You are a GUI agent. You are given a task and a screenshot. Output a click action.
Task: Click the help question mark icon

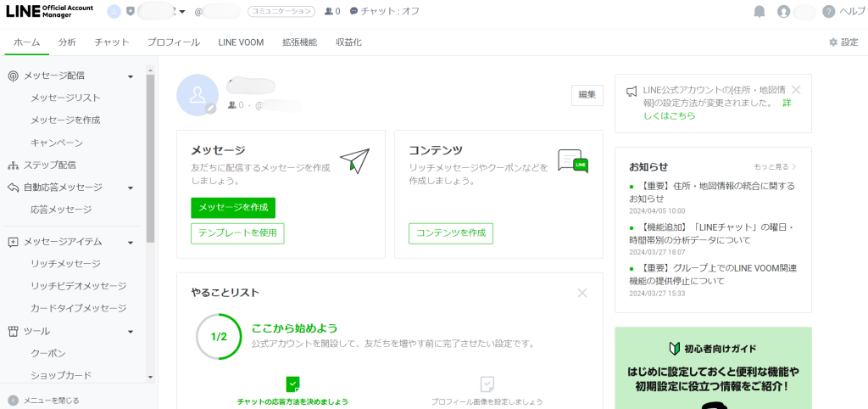coord(828,12)
